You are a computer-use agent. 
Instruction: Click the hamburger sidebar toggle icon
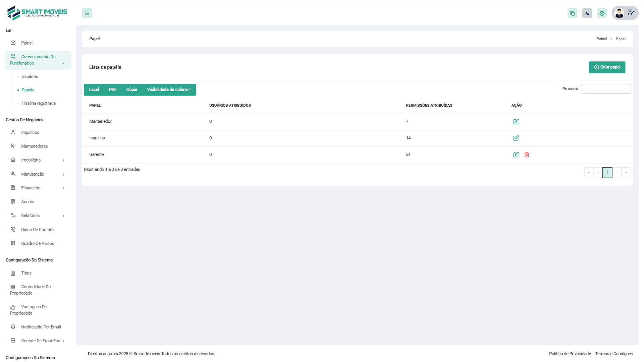[x=87, y=13]
